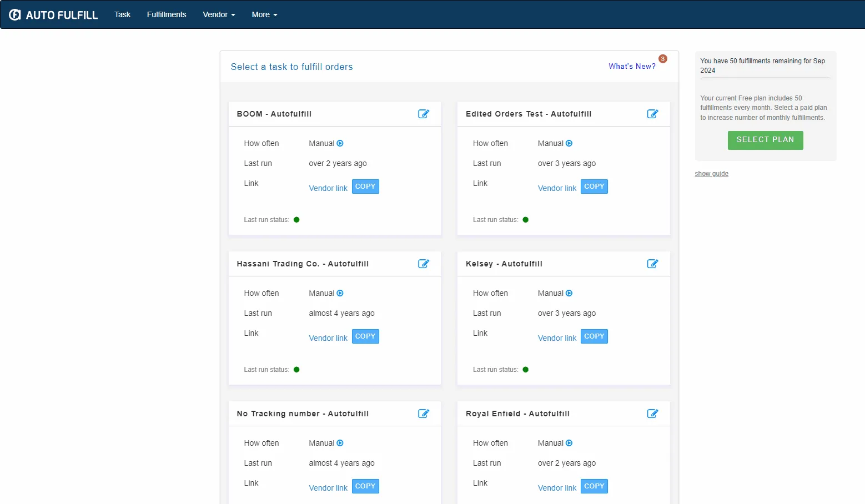Open Edited Orders Test Vendor link

pyautogui.click(x=557, y=188)
